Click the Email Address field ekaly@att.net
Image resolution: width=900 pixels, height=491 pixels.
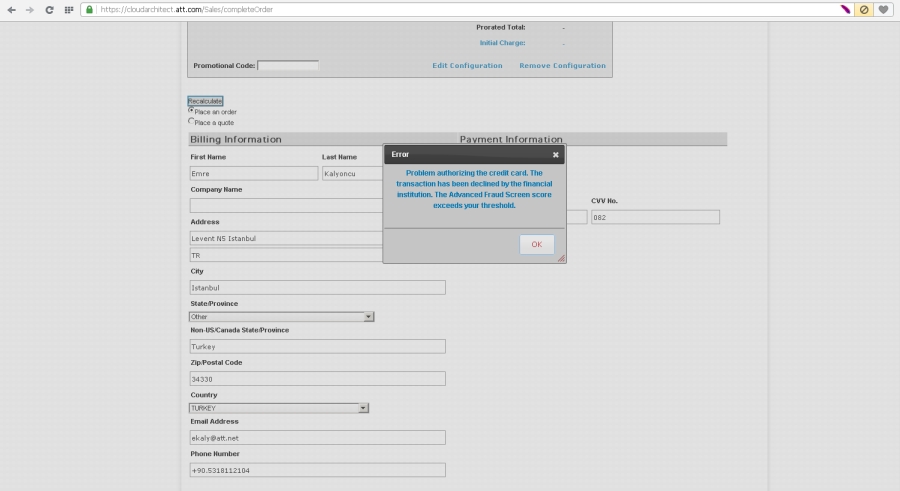pos(317,438)
